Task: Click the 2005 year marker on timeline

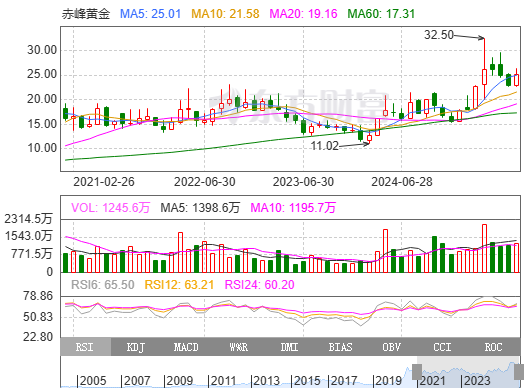Action: pos(92,381)
